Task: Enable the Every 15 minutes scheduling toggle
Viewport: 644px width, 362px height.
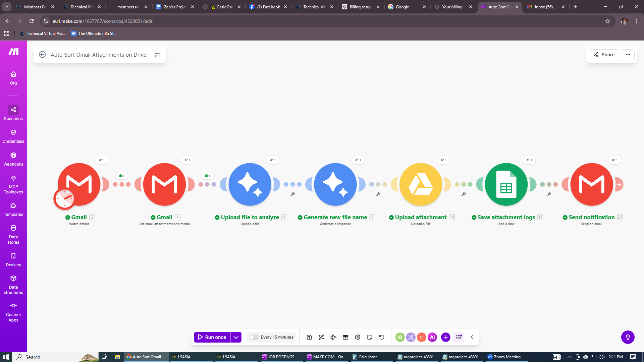Action: pyautogui.click(x=254, y=337)
